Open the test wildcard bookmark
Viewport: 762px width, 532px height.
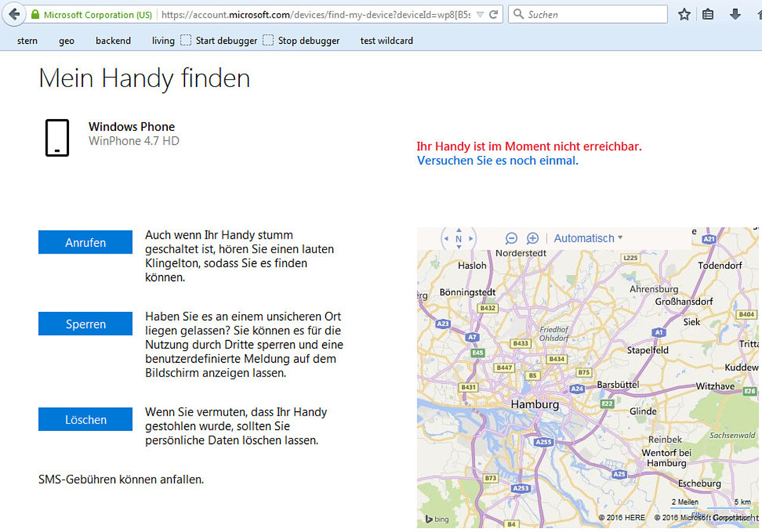pos(386,41)
